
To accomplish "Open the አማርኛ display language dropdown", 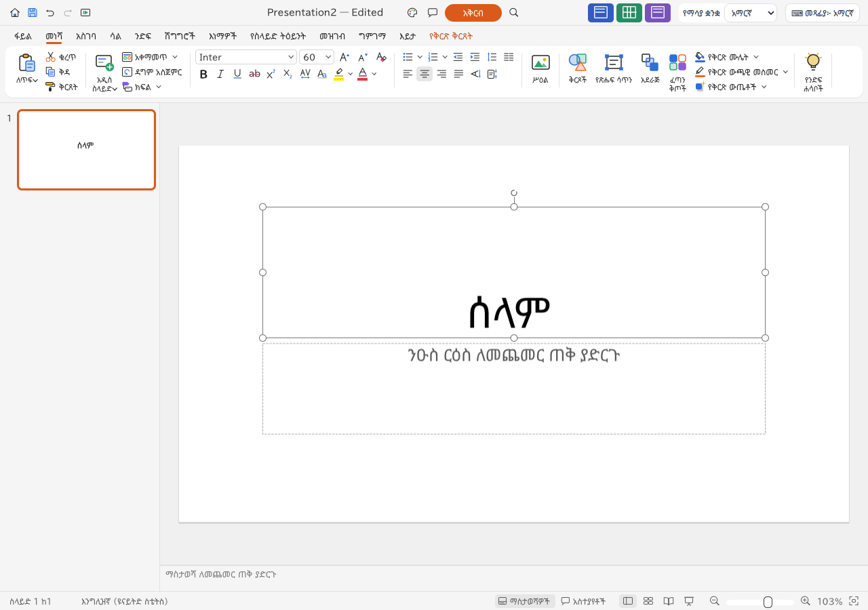I will tap(751, 13).
